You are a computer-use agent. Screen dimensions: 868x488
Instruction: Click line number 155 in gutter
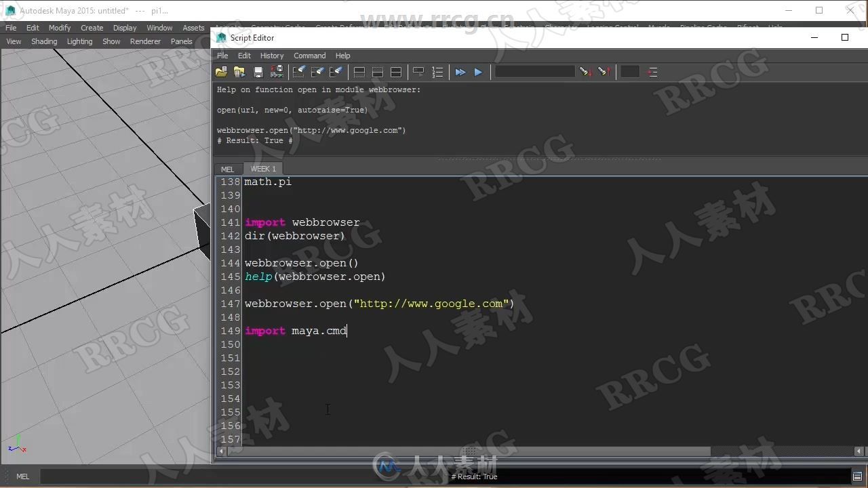tap(231, 412)
